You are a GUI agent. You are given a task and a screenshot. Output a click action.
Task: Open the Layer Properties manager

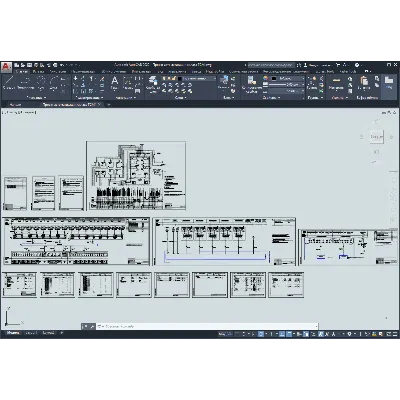point(153,84)
